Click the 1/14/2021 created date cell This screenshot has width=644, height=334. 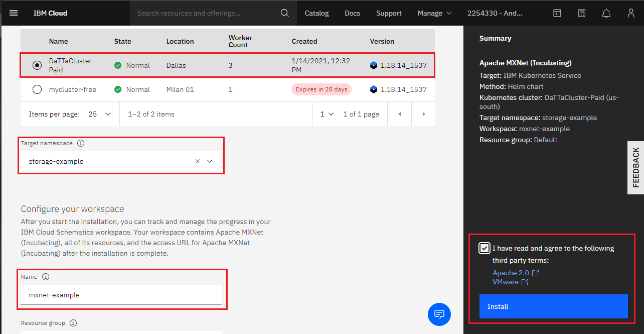321,65
